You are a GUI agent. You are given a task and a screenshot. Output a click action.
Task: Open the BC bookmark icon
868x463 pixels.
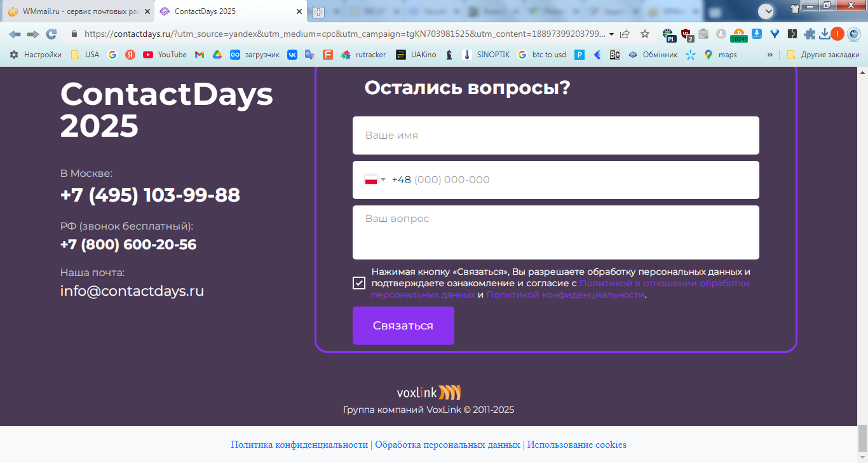[614, 55]
